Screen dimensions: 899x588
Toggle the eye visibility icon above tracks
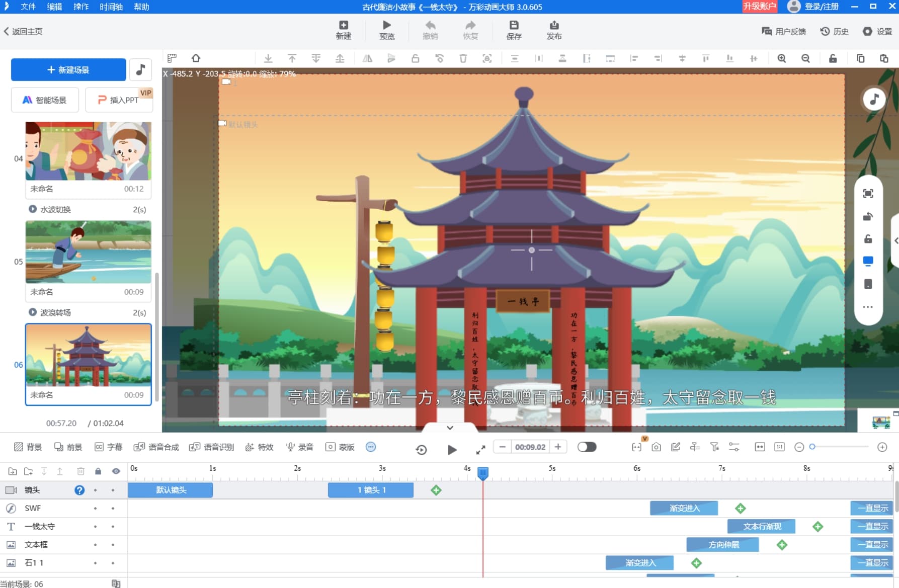(116, 471)
